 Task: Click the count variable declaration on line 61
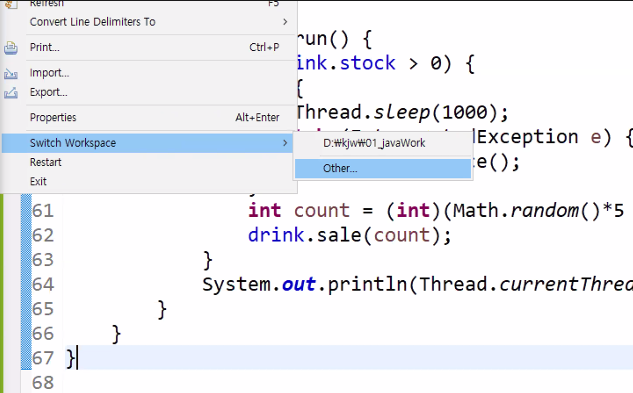[x=321, y=211]
